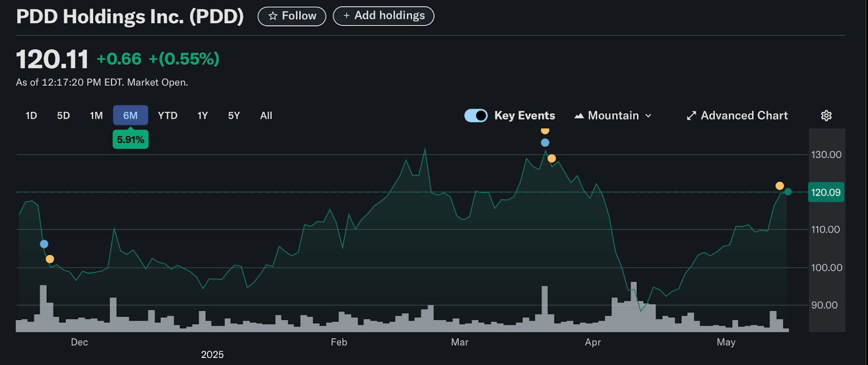Click the 130.00 axis label
This screenshot has height=365, width=868.
pos(826,155)
